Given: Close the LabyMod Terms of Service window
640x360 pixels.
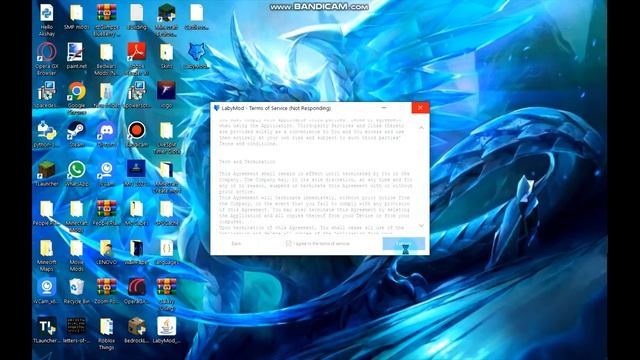Looking at the screenshot, I should [x=420, y=108].
